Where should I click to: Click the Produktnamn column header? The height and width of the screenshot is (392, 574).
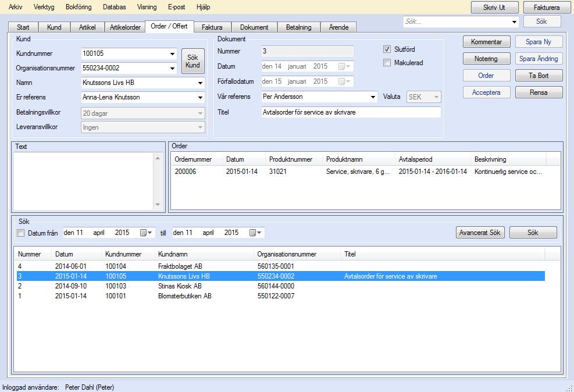[x=359, y=159]
